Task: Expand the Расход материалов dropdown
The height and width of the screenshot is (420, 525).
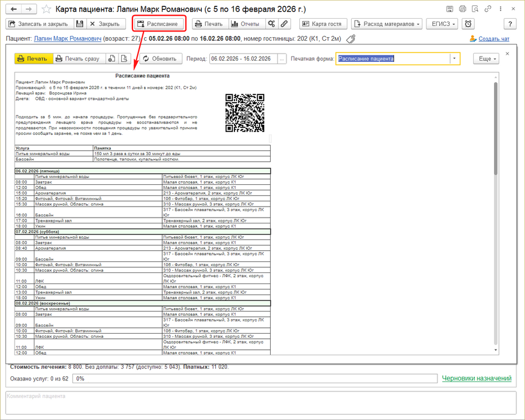Action: click(387, 24)
